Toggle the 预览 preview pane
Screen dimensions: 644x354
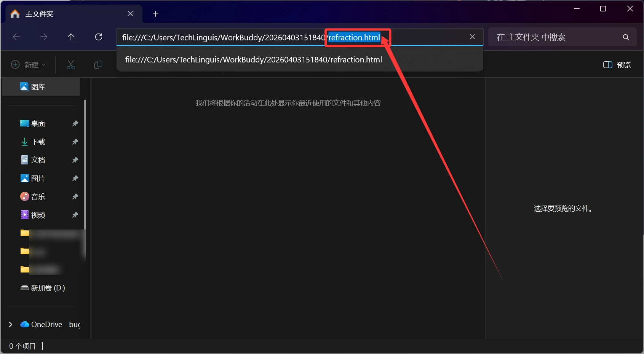(617, 65)
